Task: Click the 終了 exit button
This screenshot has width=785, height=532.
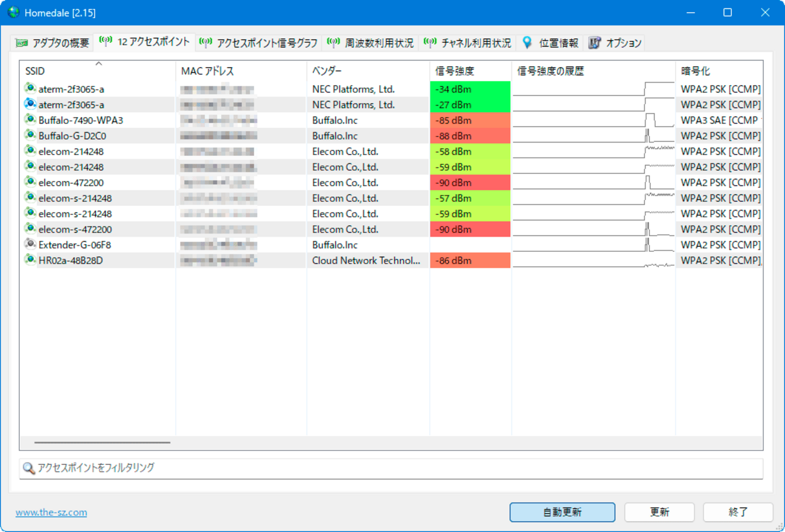Action: click(737, 511)
